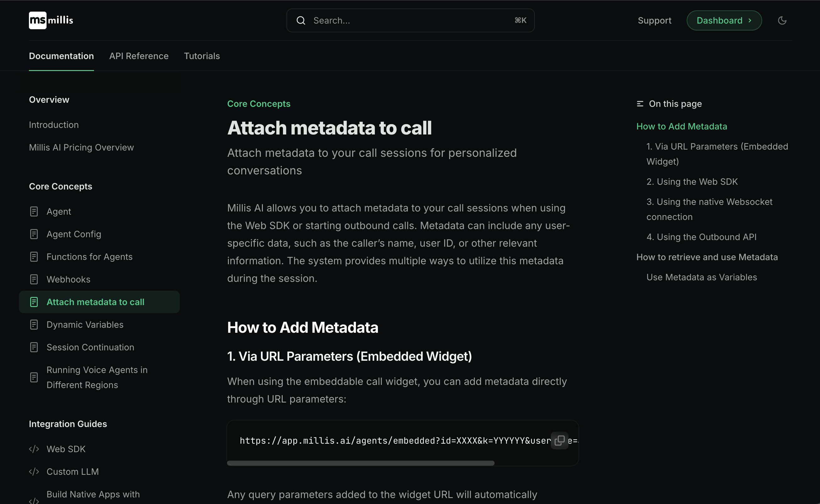Open the Dashboard
This screenshot has height=504, width=820.
coord(723,20)
